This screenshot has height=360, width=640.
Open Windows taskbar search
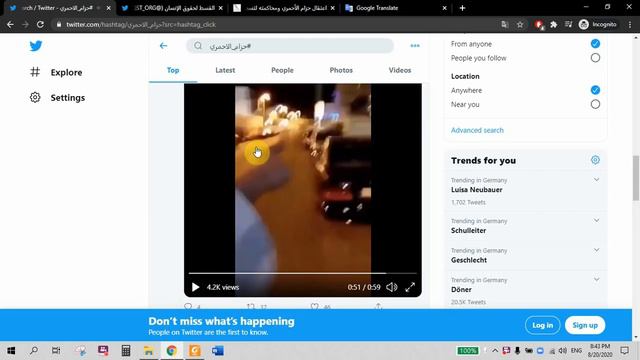[34, 351]
